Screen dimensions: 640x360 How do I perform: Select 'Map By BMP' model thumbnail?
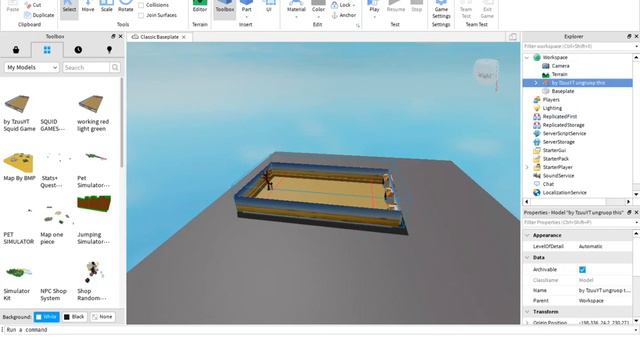tap(18, 162)
